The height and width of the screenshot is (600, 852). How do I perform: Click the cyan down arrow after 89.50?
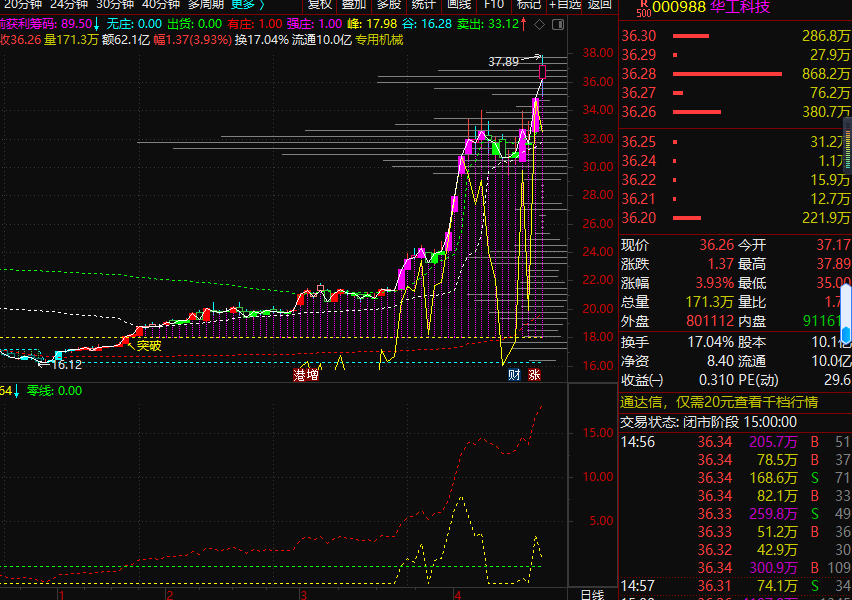(x=97, y=23)
